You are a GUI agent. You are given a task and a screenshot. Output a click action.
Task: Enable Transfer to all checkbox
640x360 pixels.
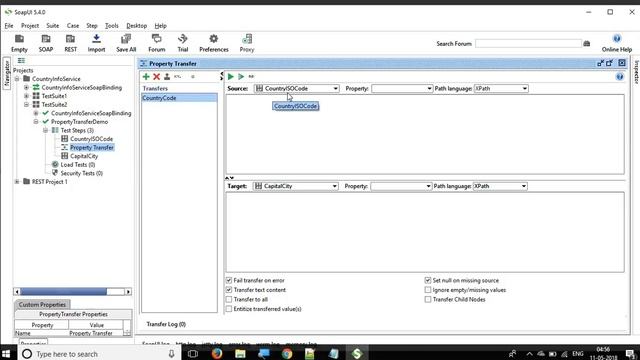tap(229, 299)
